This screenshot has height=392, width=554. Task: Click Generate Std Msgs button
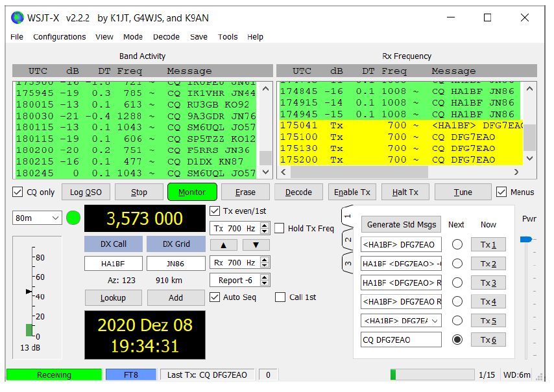point(402,224)
